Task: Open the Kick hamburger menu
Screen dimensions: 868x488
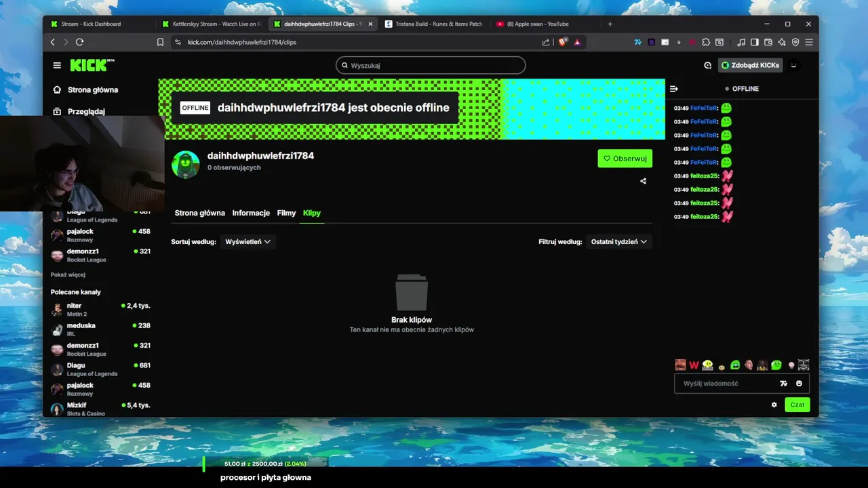Action: point(57,66)
